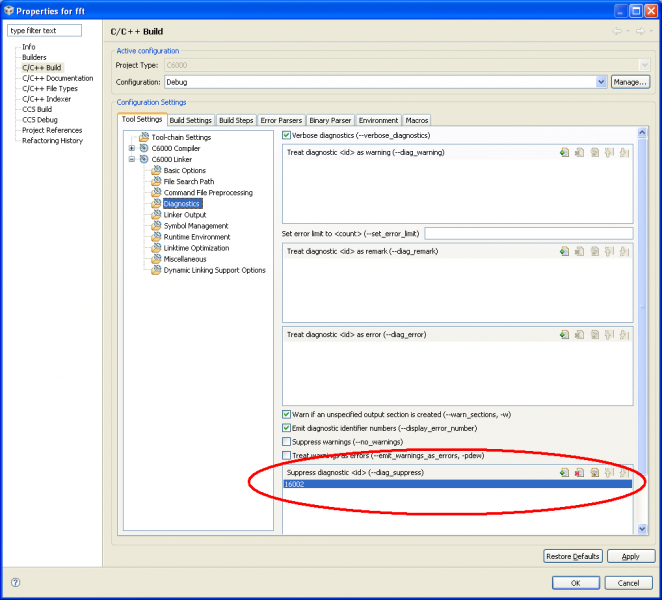This screenshot has width=662, height=600.
Task: Select Command File Preprocessing item
Action: (208, 193)
